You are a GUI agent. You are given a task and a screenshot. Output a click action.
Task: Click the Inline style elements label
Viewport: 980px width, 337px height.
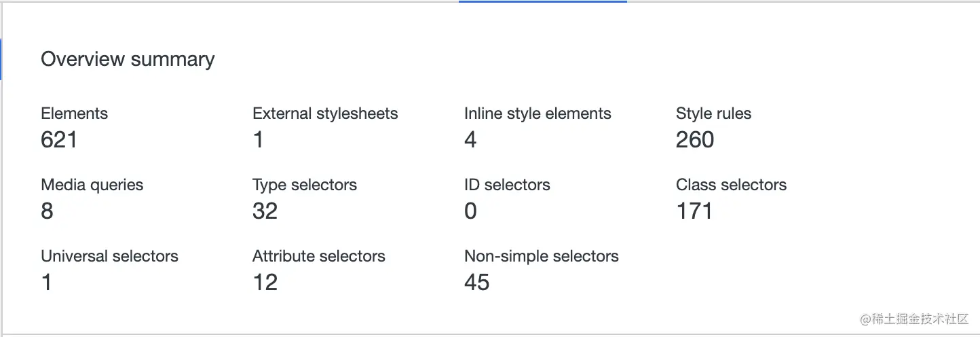click(538, 113)
